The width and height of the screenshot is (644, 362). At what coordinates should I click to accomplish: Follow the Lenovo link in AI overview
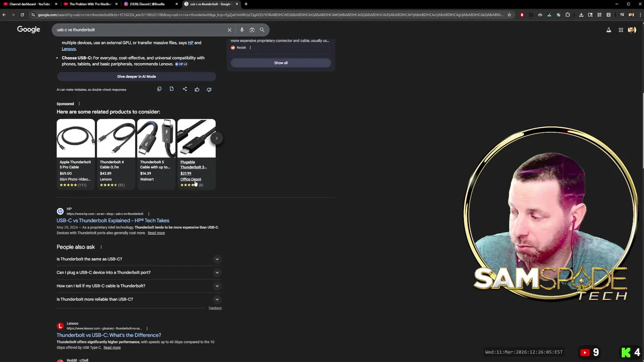69,49
